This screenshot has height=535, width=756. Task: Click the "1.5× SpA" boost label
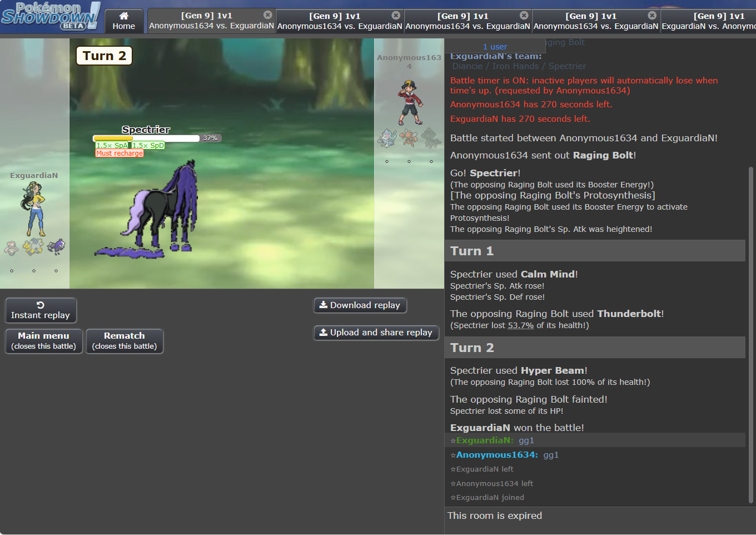click(x=112, y=146)
